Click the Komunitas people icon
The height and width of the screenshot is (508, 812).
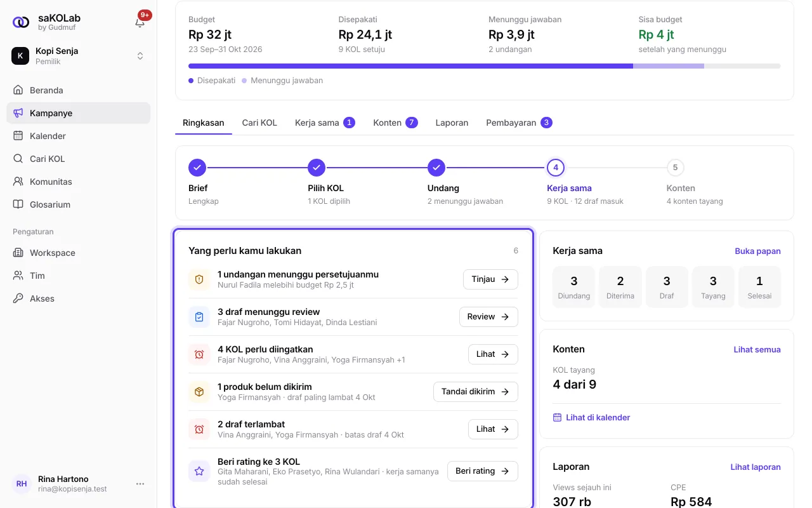pyautogui.click(x=18, y=182)
